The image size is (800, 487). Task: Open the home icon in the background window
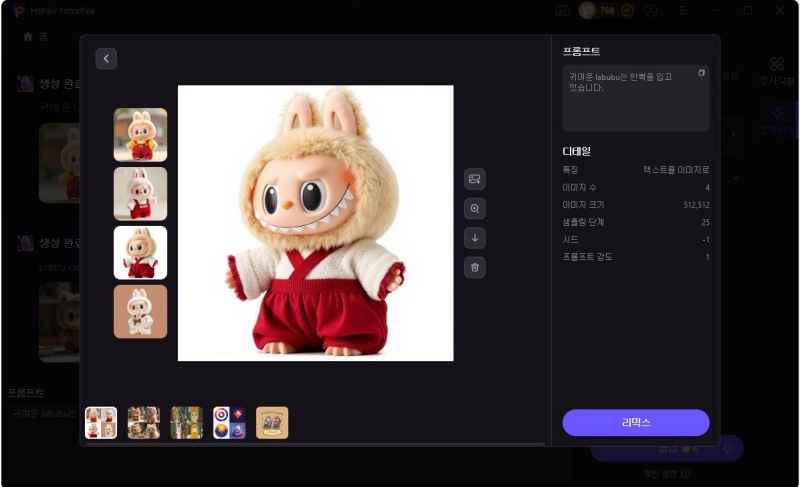(28, 37)
